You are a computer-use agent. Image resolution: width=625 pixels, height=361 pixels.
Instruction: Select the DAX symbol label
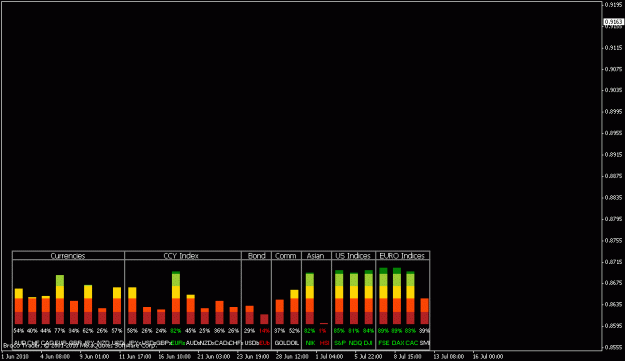(398, 343)
